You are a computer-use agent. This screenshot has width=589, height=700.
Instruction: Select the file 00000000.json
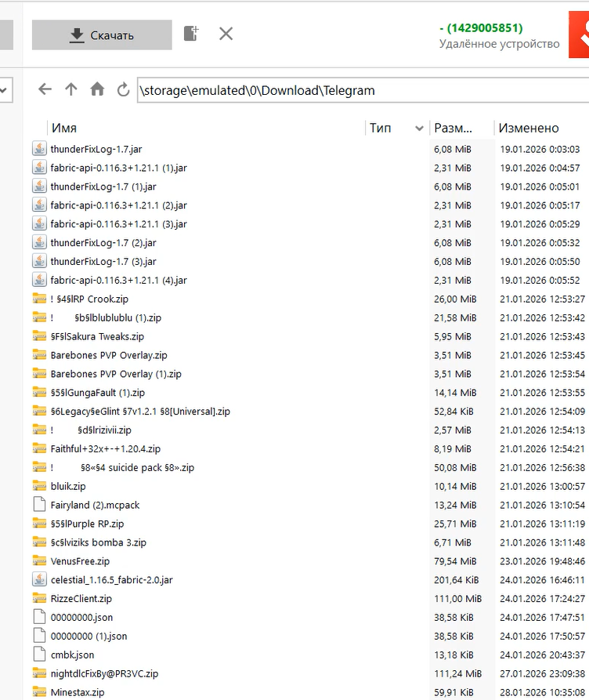coord(81,618)
